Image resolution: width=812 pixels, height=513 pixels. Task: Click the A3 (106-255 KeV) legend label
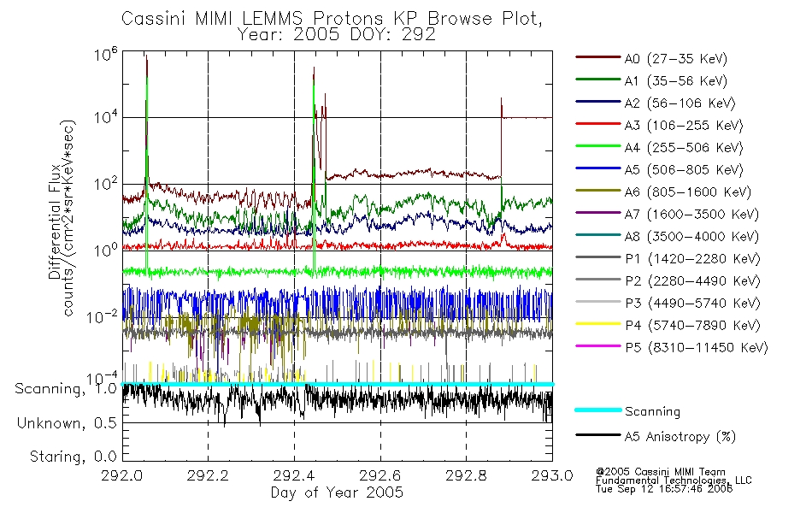click(x=684, y=126)
